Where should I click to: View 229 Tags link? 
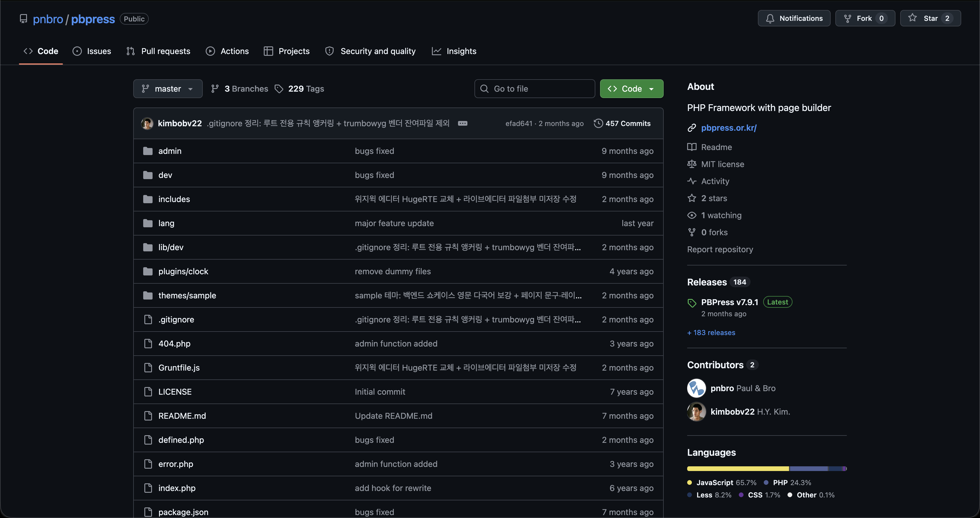(299, 89)
